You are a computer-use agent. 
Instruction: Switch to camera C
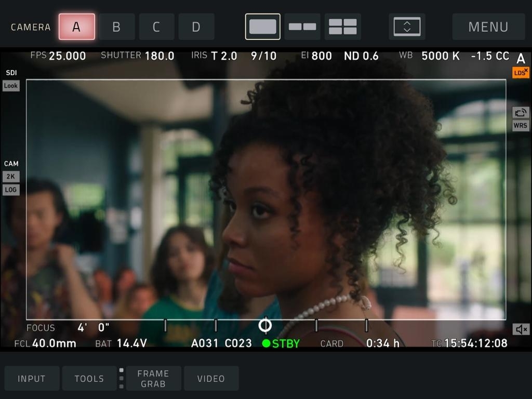click(x=156, y=26)
